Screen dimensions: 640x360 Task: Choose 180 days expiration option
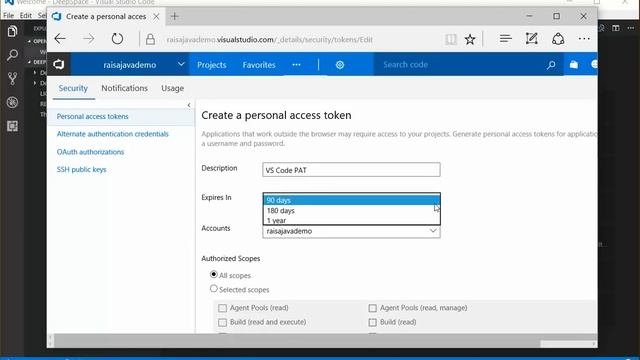[351, 211]
